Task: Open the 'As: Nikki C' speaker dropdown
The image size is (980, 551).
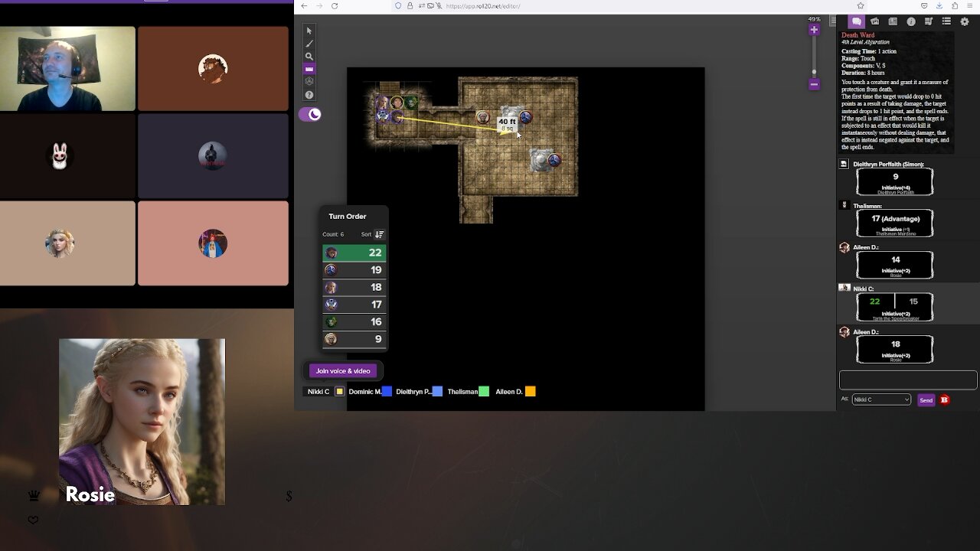Action: [x=881, y=399]
